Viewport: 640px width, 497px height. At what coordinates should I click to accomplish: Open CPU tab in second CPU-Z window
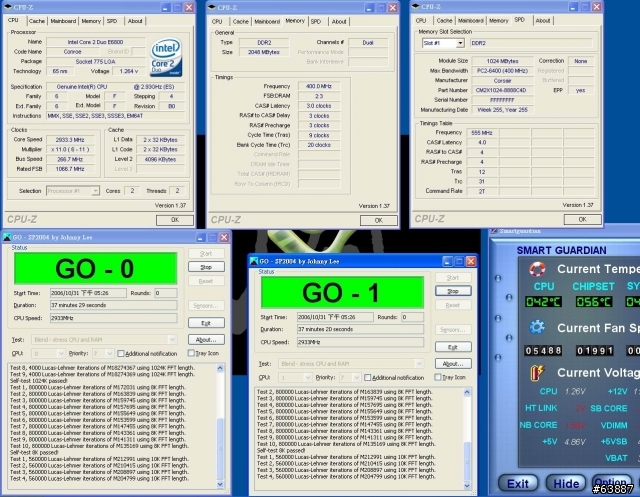(217, 22)
